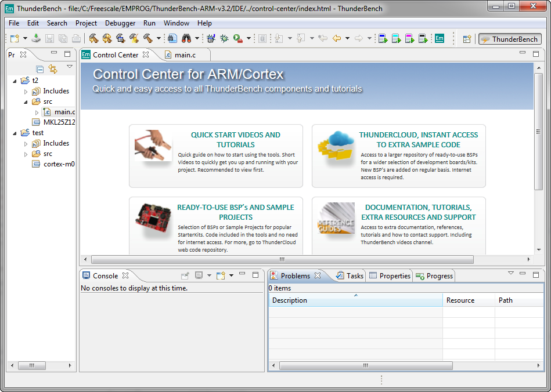551x392 pixels.
Task: Select the ThunderBench perspective button
Action: [x=510, y=39]
